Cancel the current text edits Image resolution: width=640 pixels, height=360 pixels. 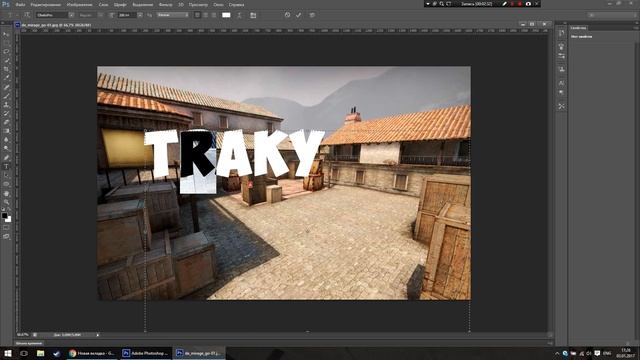click(x=287, y=15)
